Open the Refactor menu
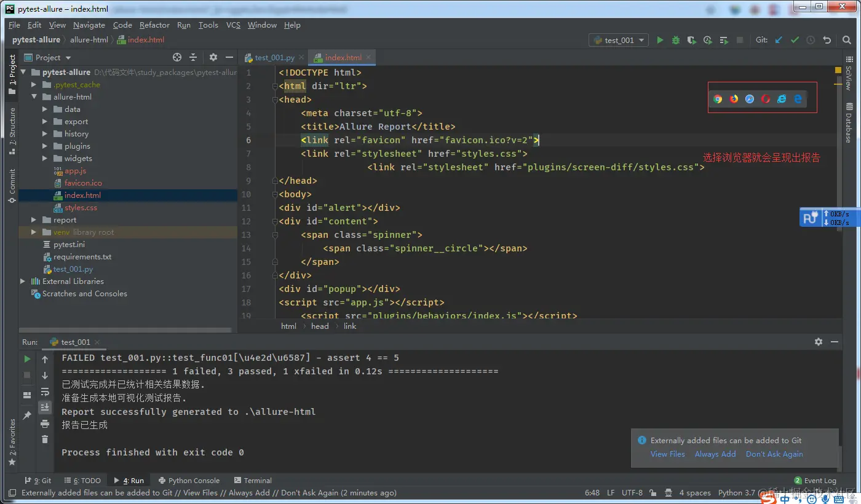Screen dimensions: 861x504 click(x=154, y=25)
